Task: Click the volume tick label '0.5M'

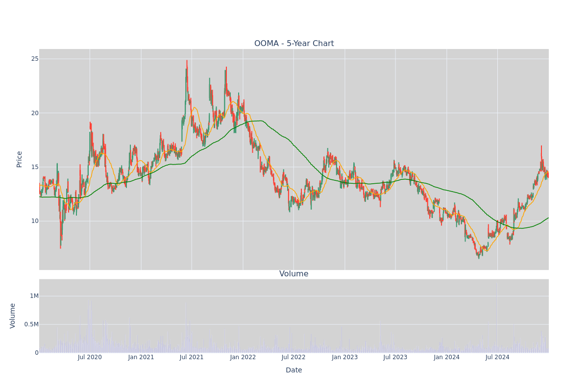Action: click(x=31, y=324)
